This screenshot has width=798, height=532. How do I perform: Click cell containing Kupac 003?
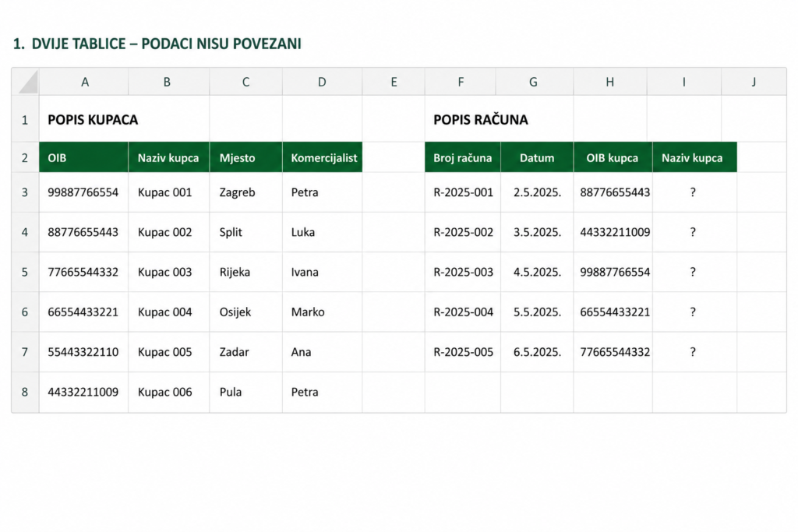tap(169, 272)
